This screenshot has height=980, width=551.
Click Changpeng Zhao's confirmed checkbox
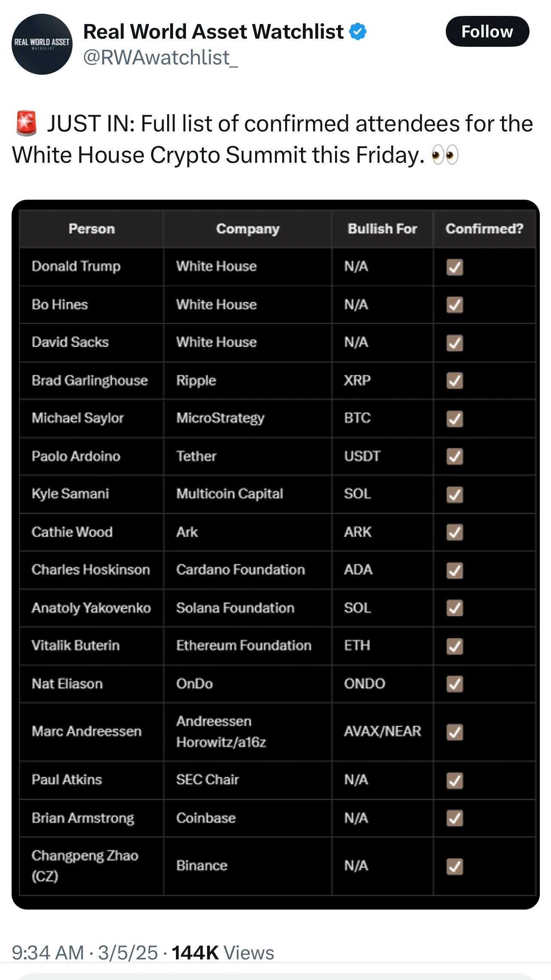(x=455, y=866)
